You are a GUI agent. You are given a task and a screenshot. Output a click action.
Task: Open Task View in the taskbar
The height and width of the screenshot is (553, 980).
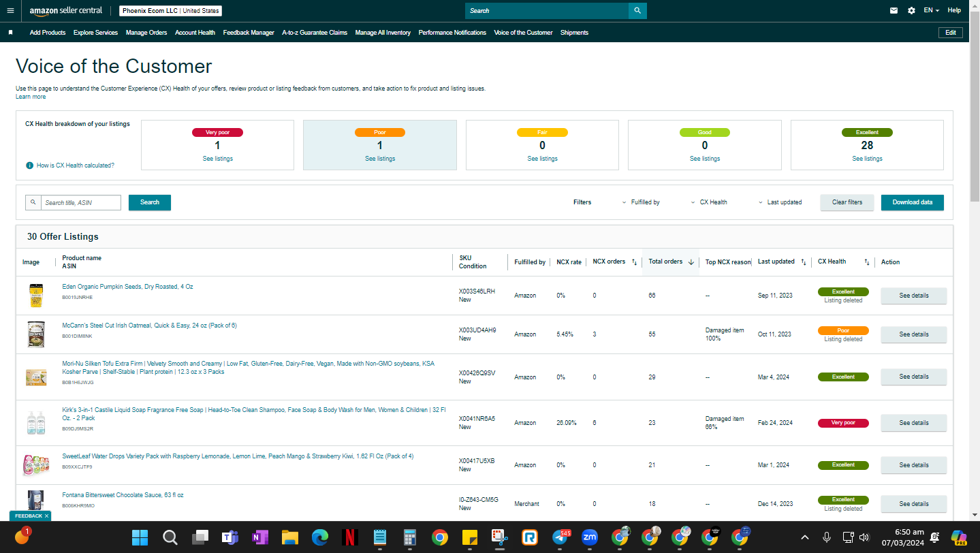(x=200, y=537)
